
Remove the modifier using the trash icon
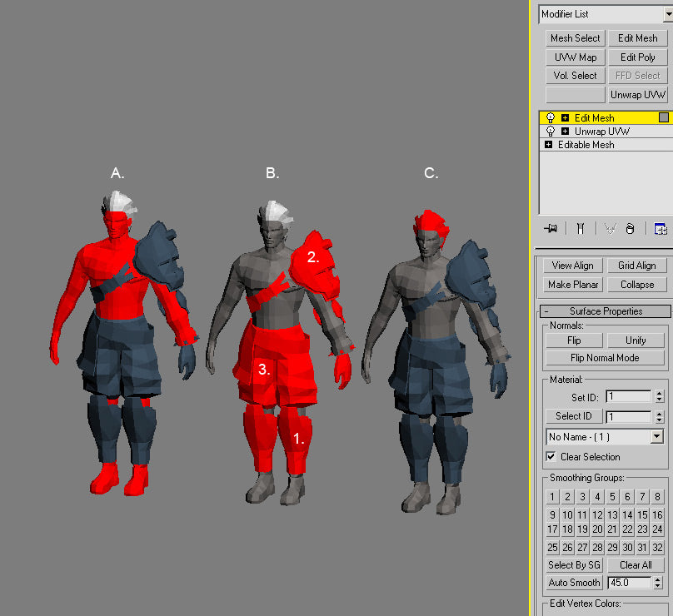pos(631,228)
